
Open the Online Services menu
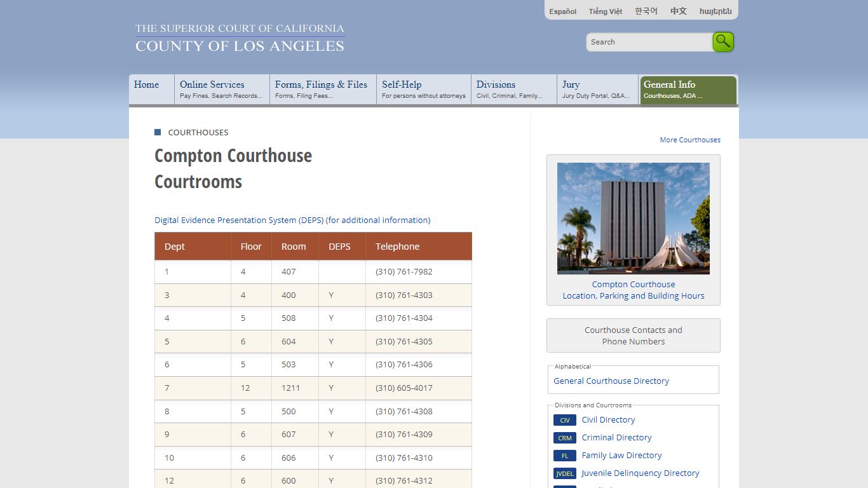(x=222, y=90)
